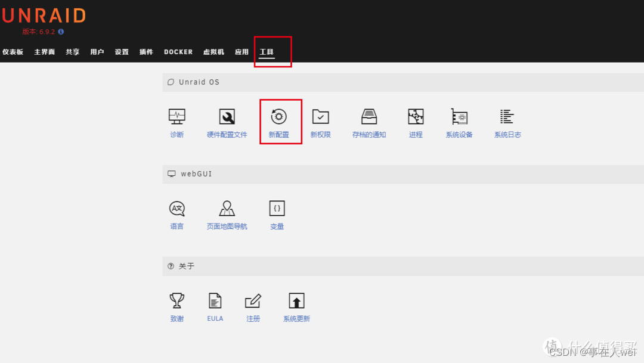The height and width of the screenshot is (363, 644).
Task: Open the 共享 shares menu
Action: point(72,52)
